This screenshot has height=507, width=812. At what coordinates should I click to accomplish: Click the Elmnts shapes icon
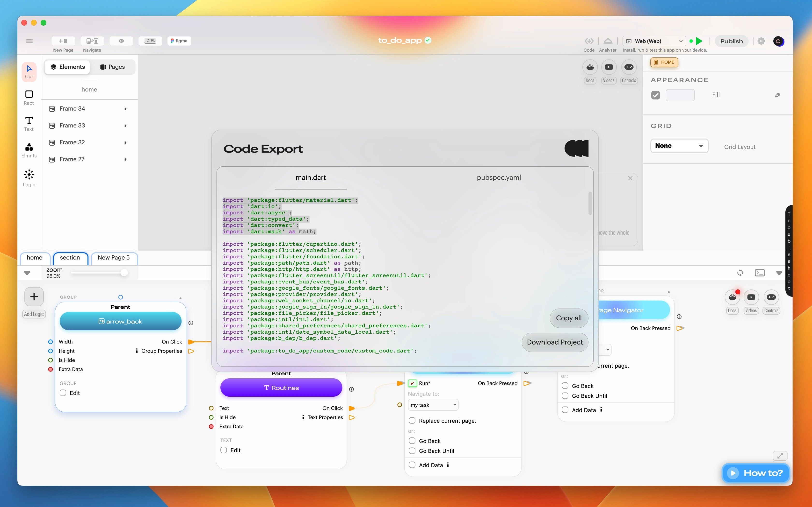(29, 147)
